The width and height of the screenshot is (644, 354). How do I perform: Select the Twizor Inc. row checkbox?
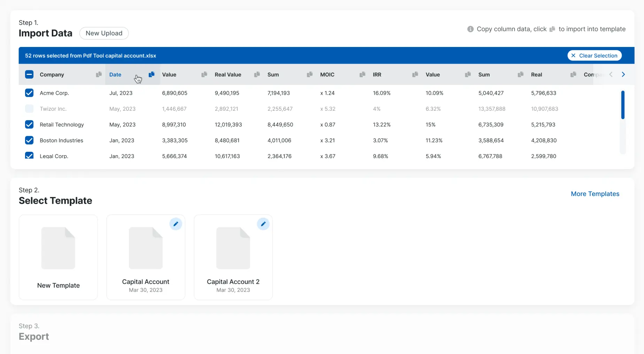29,109
